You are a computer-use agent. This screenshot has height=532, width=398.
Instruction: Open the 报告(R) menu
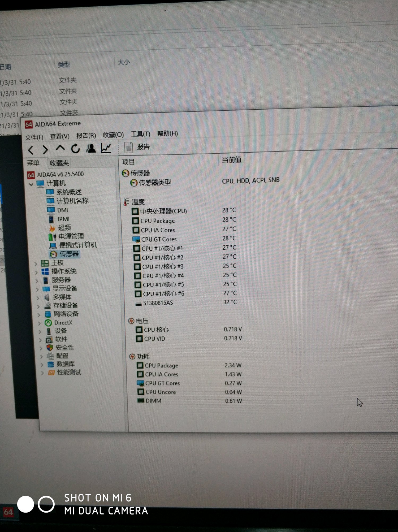[86, 136]
